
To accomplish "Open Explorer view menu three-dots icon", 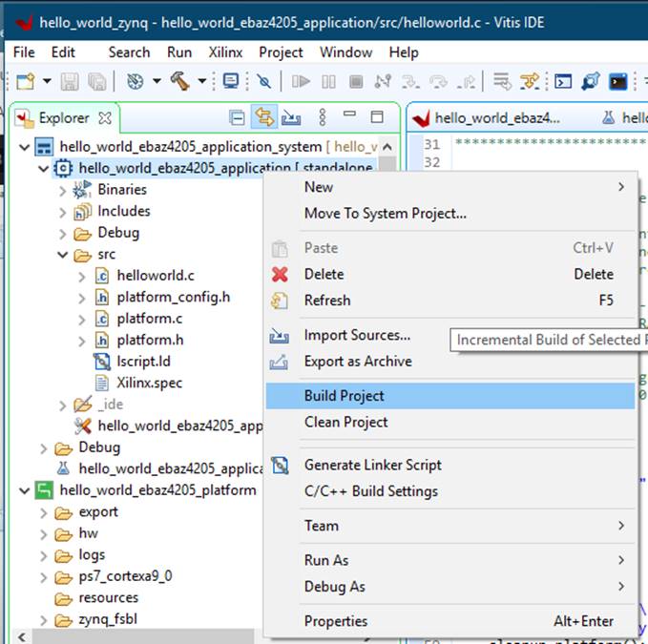I will pos(322,118).
